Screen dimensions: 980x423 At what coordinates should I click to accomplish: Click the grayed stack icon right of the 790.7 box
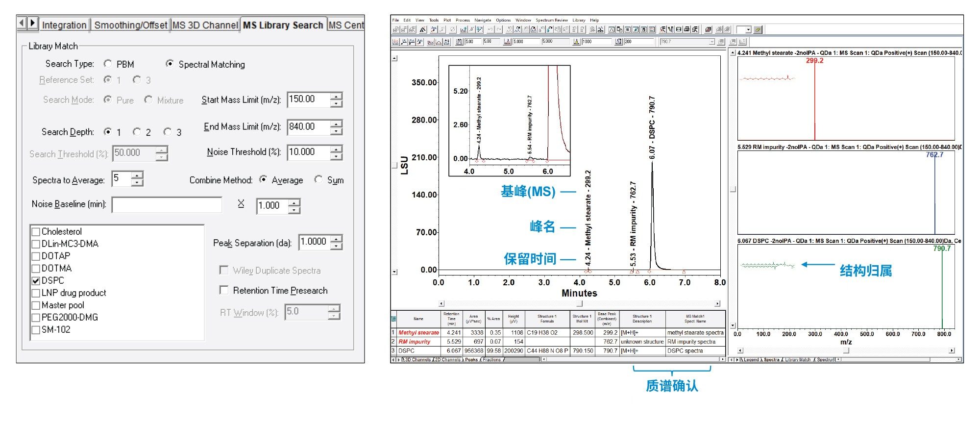(x=721, y=42)
